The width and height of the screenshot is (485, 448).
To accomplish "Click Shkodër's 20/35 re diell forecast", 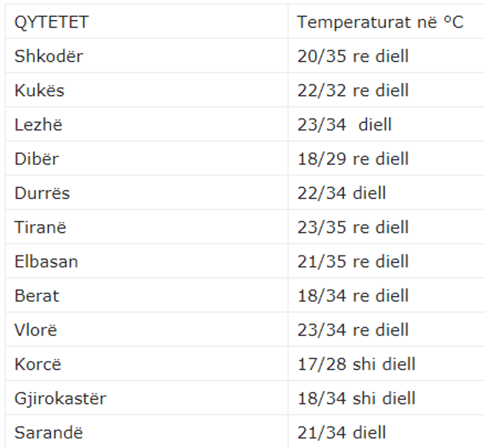I will [x=353, y=56].
